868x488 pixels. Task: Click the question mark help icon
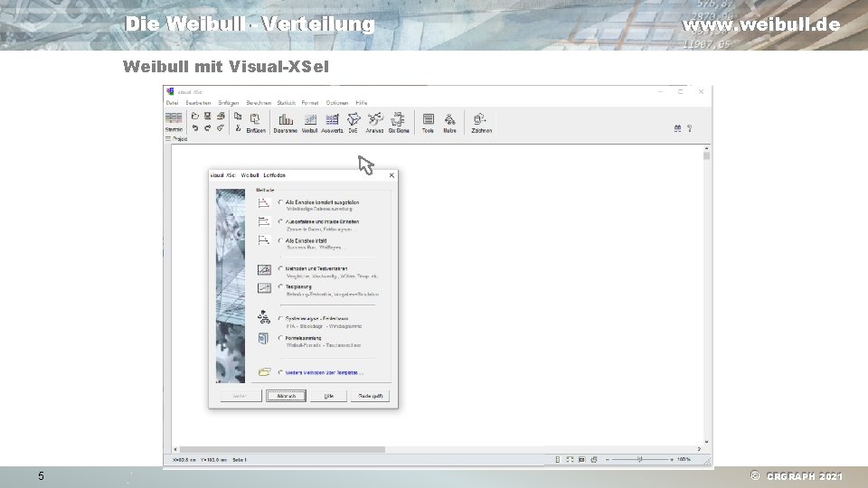point(690,127)
